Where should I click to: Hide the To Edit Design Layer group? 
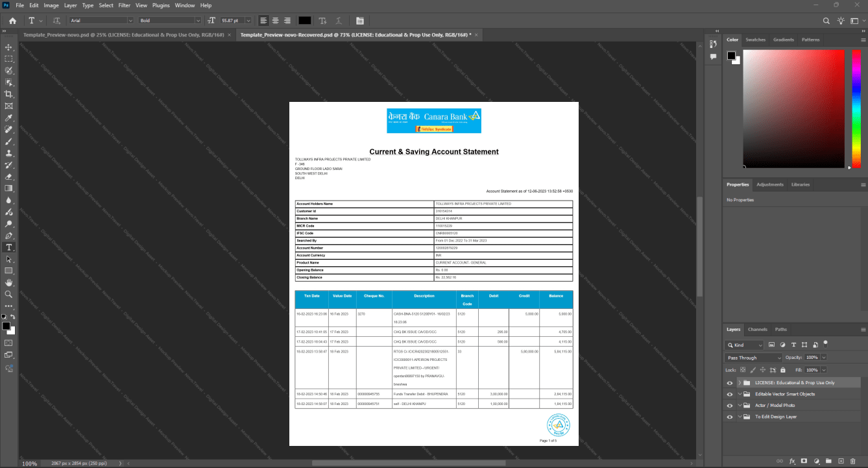coord(730,417)
